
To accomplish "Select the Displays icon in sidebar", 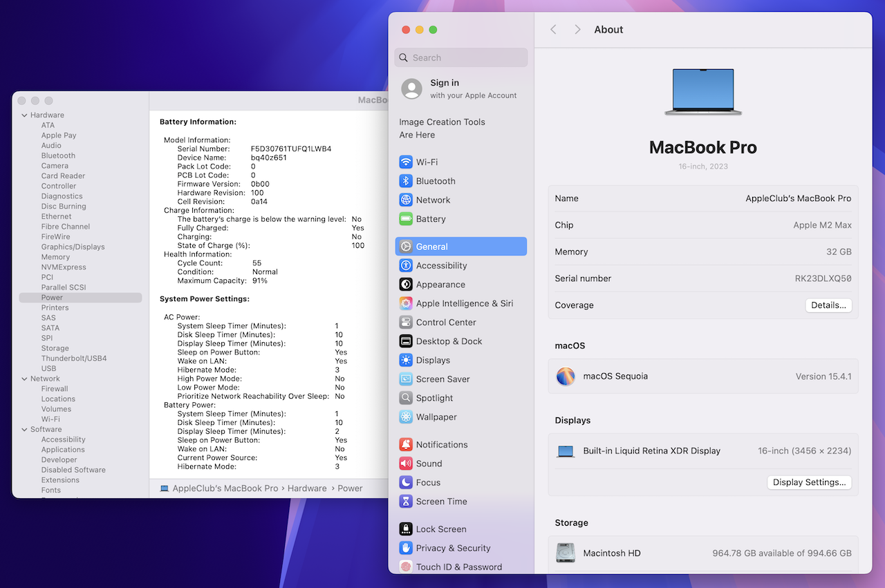I will coord(406,360).
